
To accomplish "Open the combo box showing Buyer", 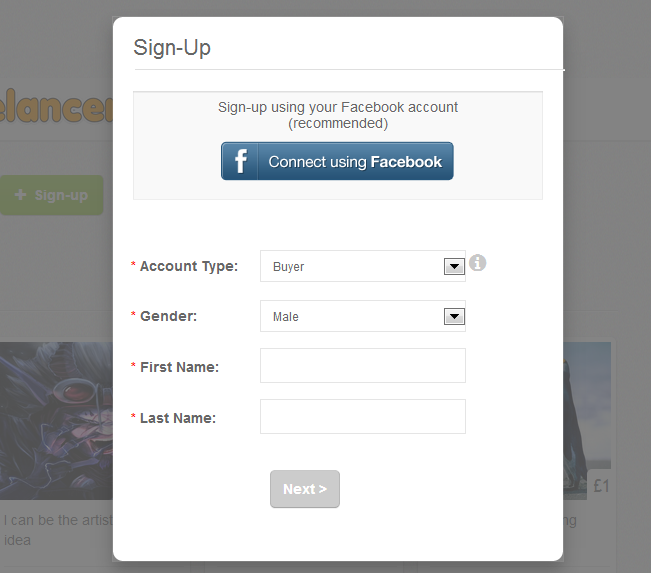I will tap(350, 267).
